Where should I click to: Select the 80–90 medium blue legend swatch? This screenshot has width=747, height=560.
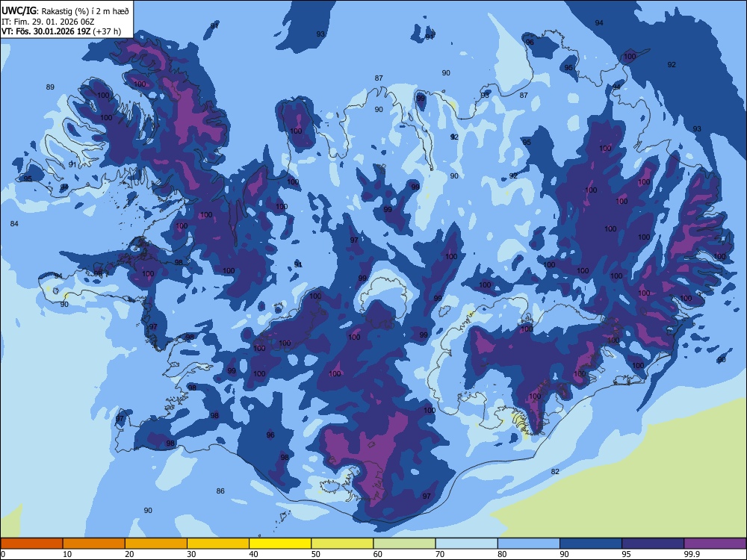(x=529, y=544)
